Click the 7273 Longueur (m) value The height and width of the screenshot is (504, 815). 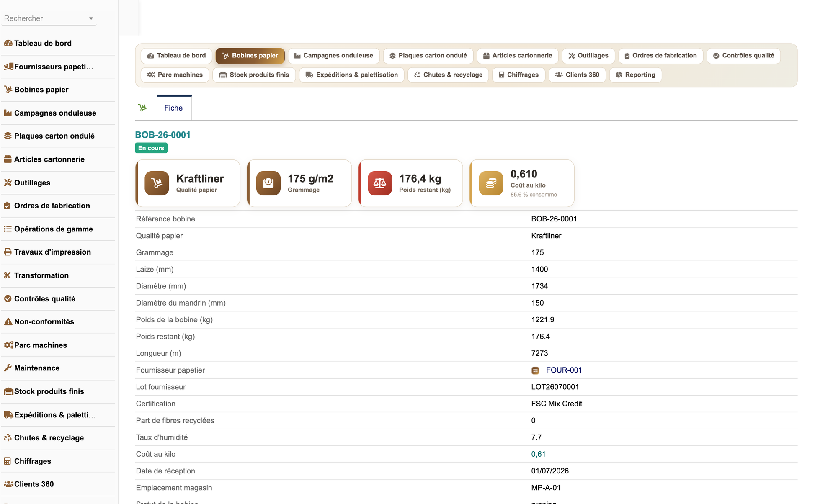tap(539, 353)
